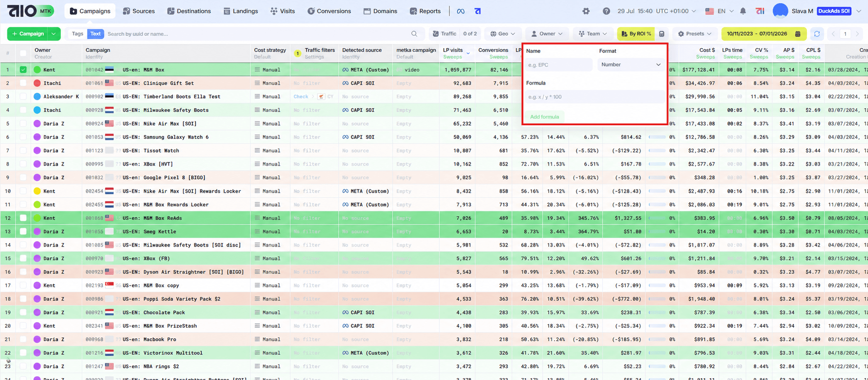Screen dimensions: 868x380
Task: Click the Timberland row traffic filter flag icon
Action: point(321,96)
